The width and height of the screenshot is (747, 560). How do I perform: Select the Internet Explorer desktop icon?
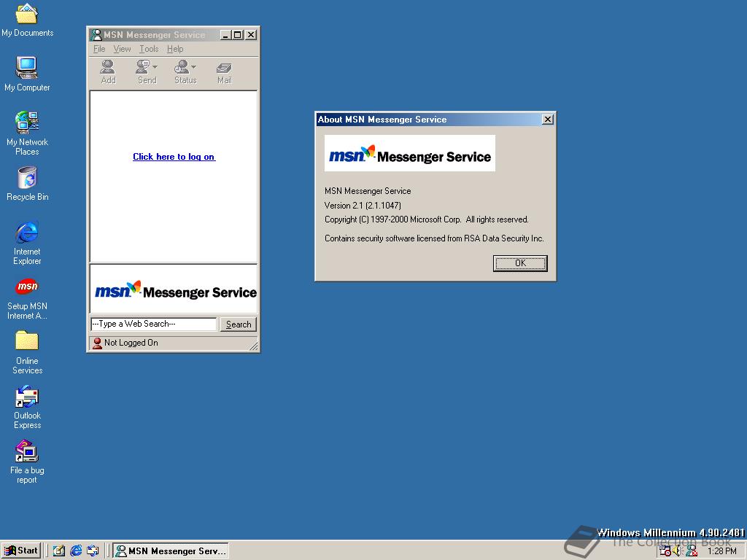pos(27,243)
